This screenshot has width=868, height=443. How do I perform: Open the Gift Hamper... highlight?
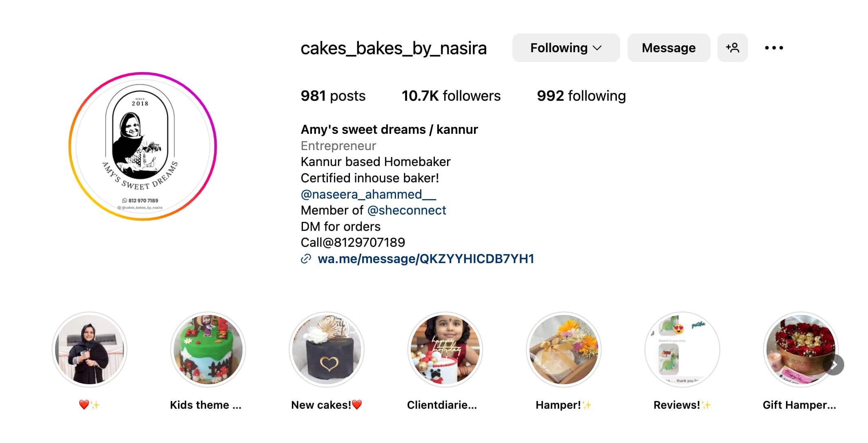click(800, 350)
